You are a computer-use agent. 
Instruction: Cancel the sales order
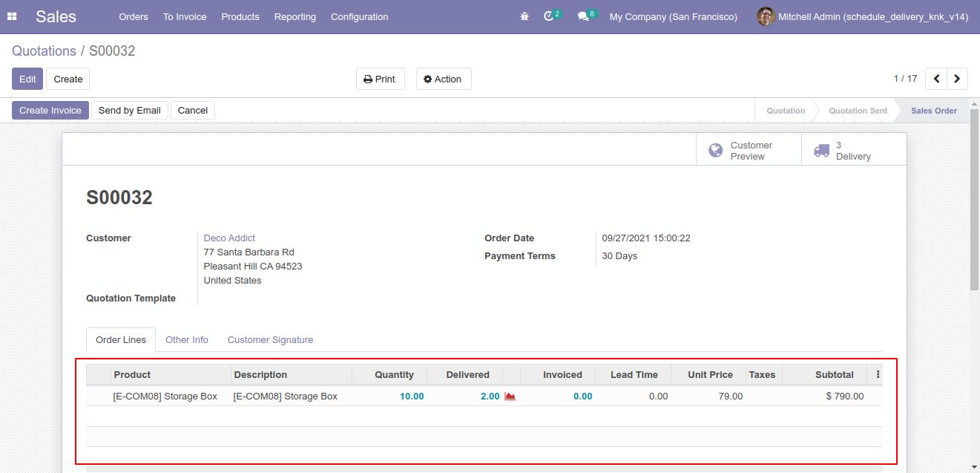click(193, 111)
